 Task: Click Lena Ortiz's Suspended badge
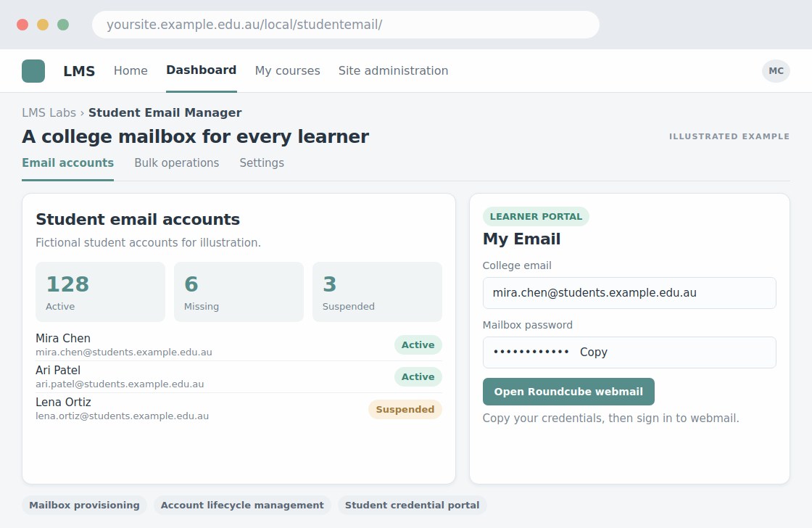(405, 409)
